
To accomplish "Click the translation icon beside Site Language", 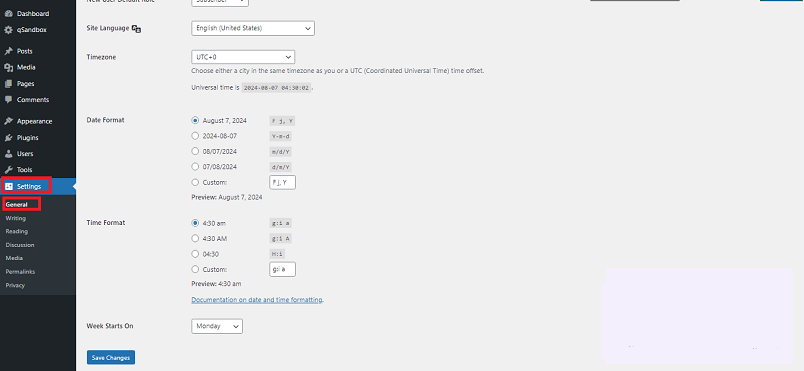I will click(x=136, y=29).
